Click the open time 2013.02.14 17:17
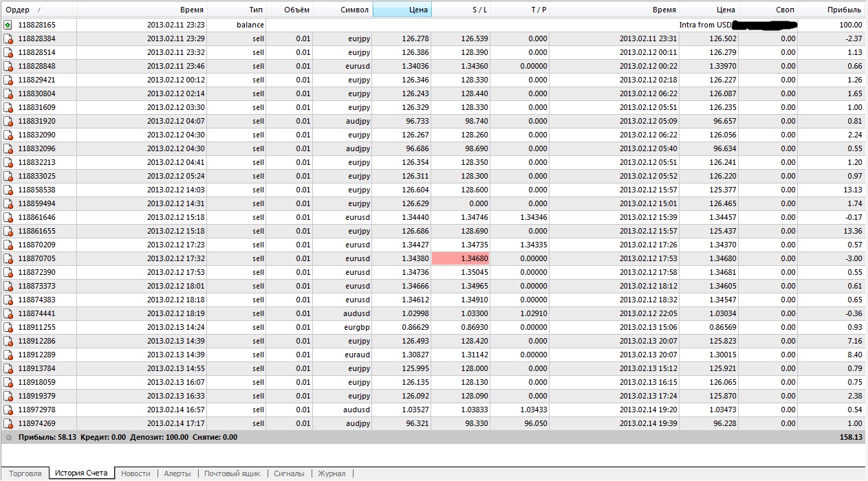The image size is (868, 481). [x=175, y=423]
